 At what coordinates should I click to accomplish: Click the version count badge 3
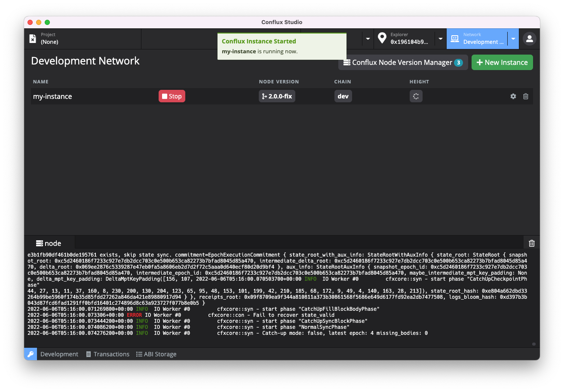point(458,63)
